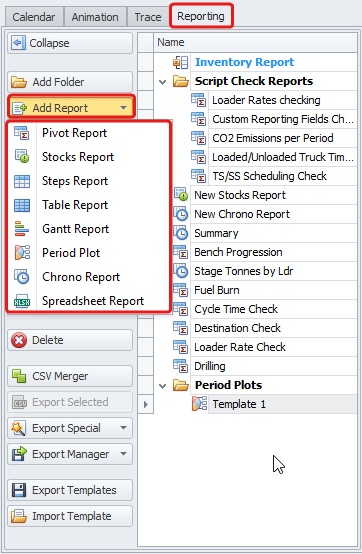Choose the Chrono Report clock icon
This screenshot has height=554, width=362.
coord(22,277)
